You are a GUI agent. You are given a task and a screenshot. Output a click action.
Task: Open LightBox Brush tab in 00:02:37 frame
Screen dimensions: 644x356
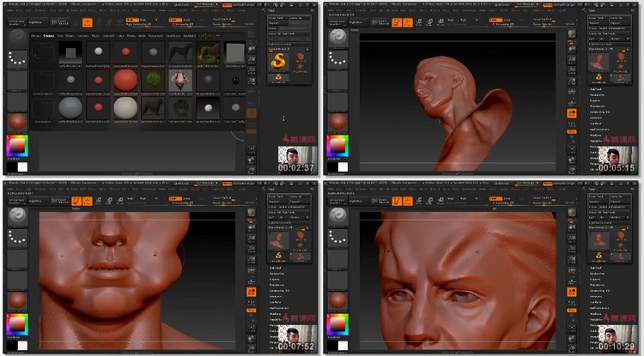(70, 36)
